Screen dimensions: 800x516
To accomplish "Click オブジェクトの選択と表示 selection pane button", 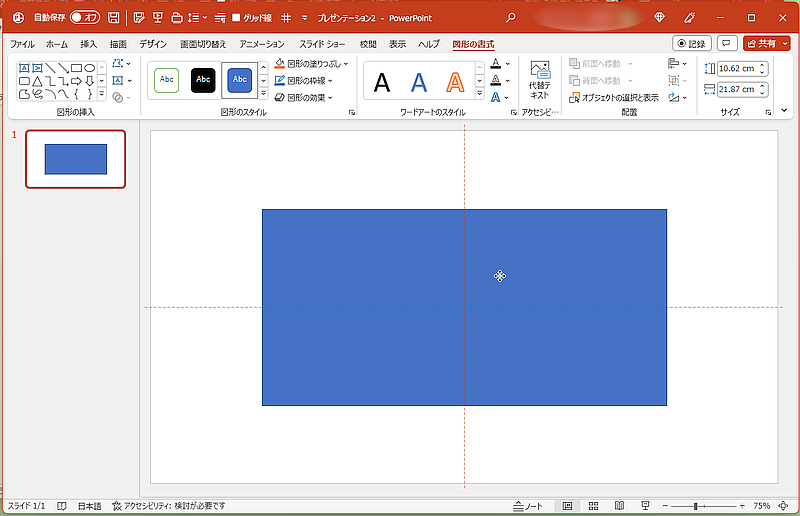I will (614, 97).
